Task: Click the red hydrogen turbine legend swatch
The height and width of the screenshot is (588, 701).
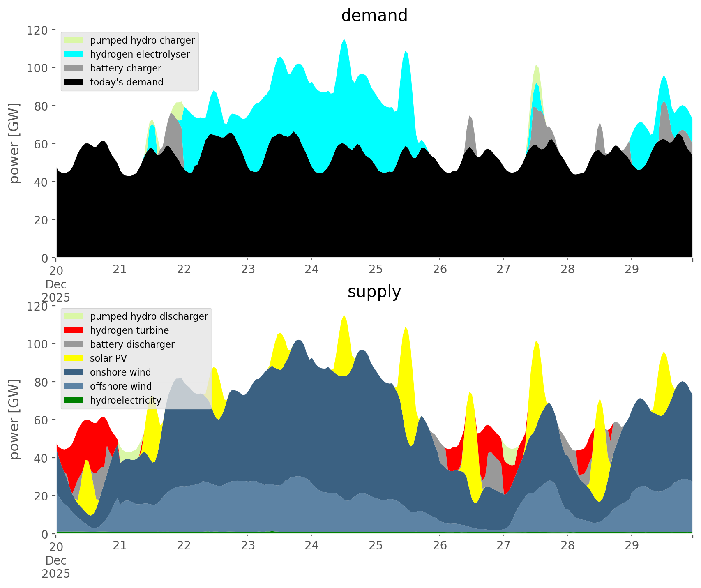Action: click(74, 330)
